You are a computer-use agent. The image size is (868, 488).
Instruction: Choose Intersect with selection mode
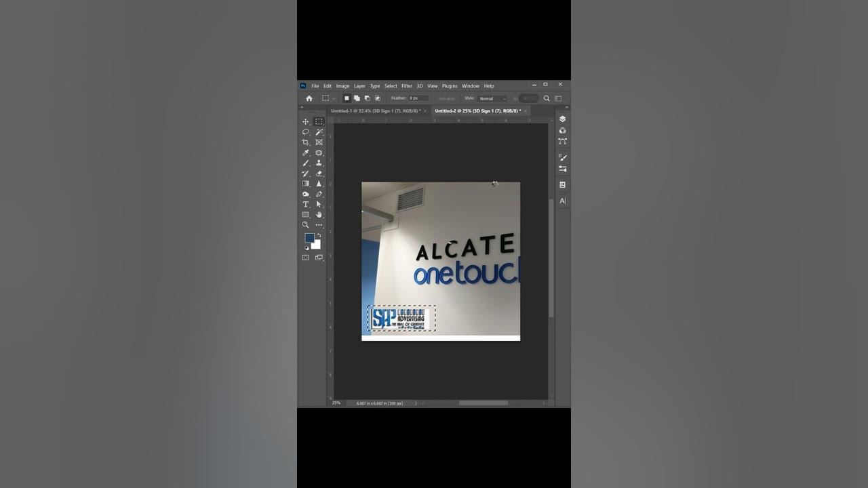tap(378, 98)
